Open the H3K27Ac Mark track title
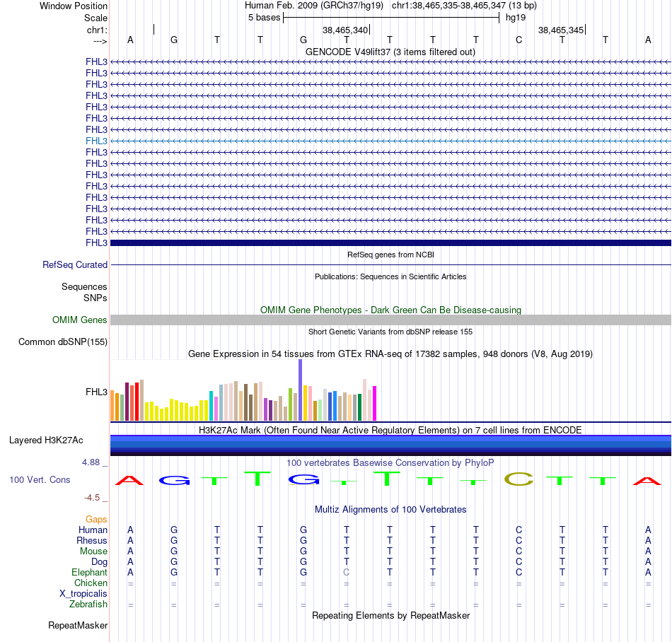This screenshot has height=642, width=672. (390, 431)
